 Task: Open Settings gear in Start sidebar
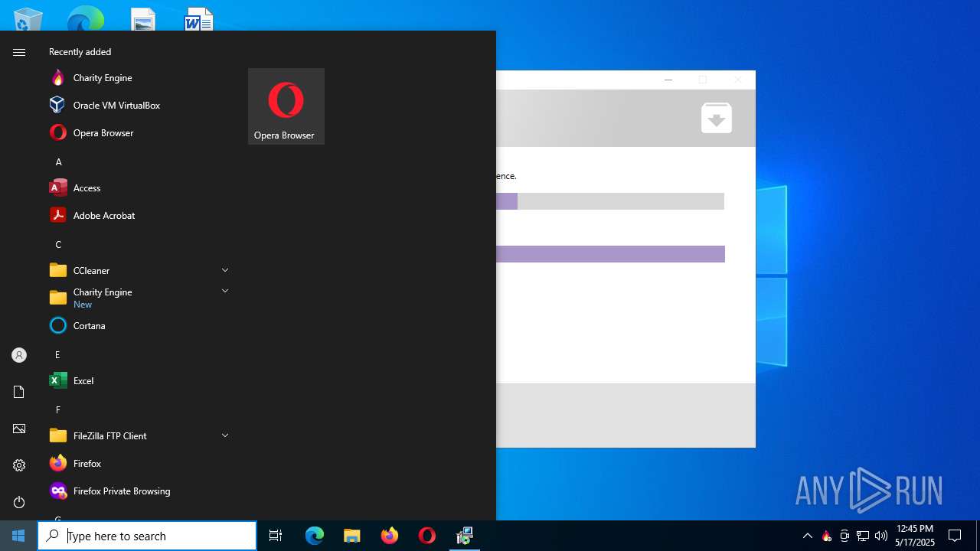[19, 465]
